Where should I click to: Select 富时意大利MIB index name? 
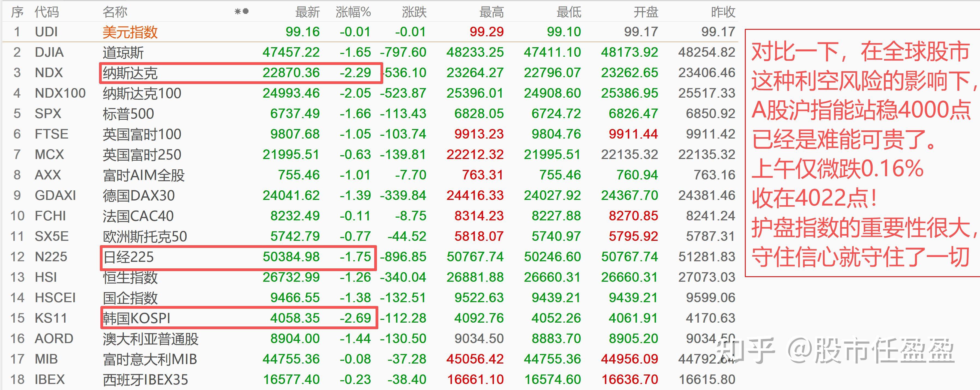pyautogui.click(x=150, y=359)
